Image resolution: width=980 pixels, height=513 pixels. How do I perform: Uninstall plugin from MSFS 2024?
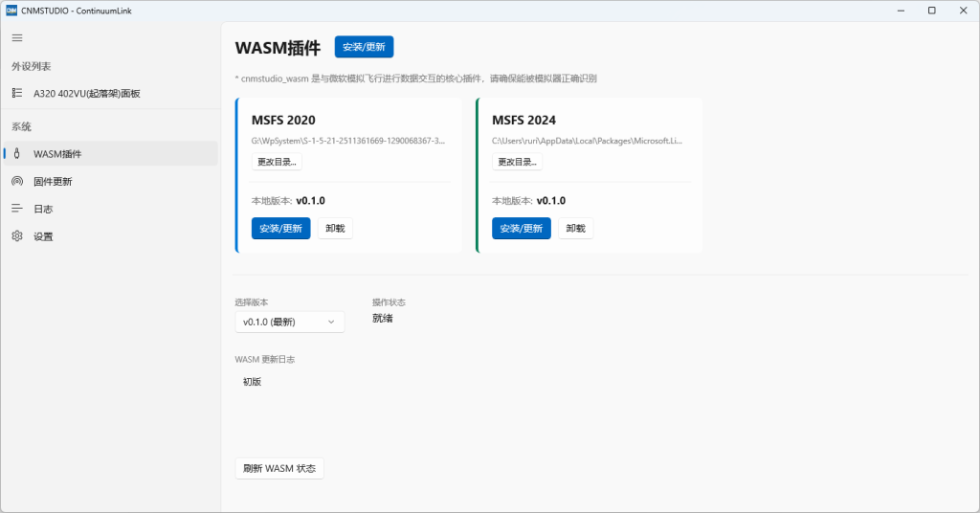tap(575, 228)
